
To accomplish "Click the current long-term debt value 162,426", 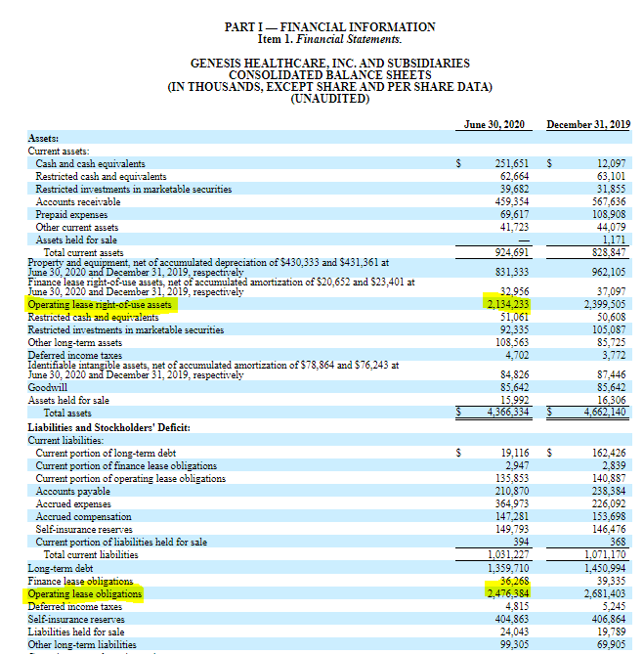I will coord(609,453).
